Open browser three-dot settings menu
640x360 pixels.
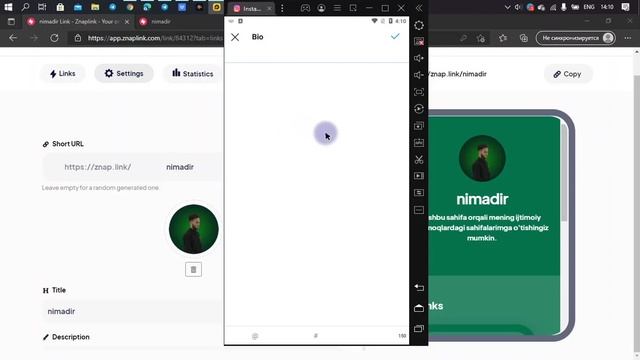pos(628,38)
